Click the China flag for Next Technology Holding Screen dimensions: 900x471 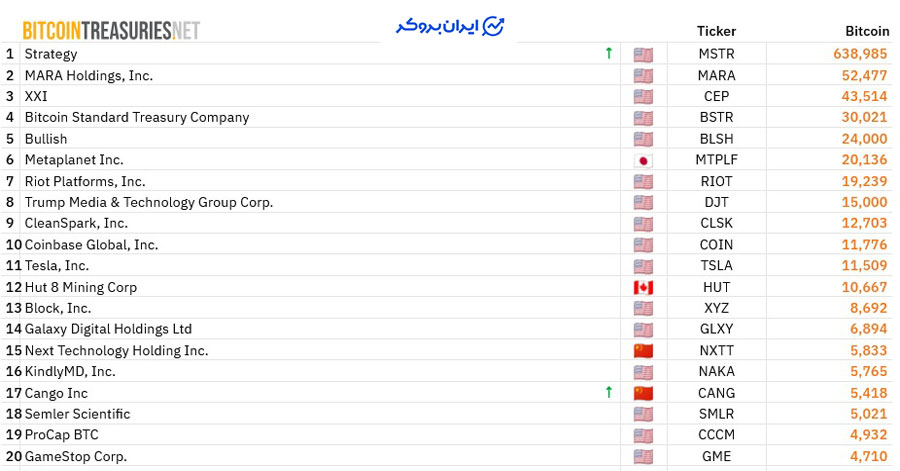tap(643, 351)
